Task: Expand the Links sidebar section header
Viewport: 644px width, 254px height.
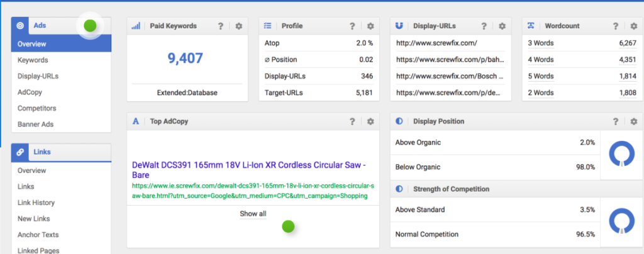Action: point(61,152)
